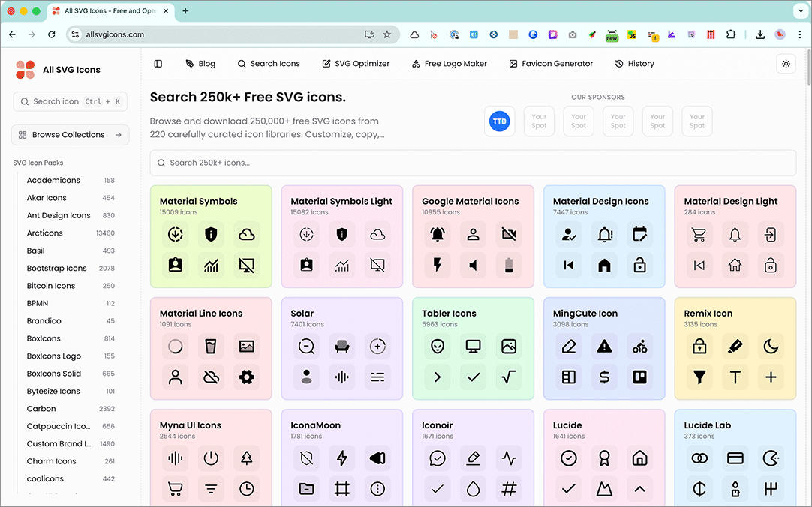This screenshot has height=507, width=812.
Task: Click the ringing bell in Google Material Icons
Action: click(x=438, y=235)
